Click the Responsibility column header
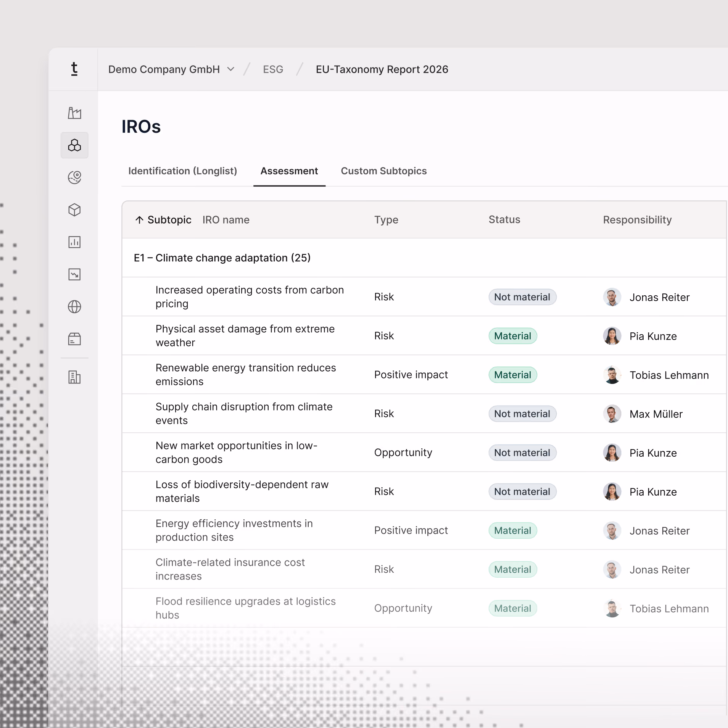This screenshot has width=728, height=728. click(x=637, y=220)
